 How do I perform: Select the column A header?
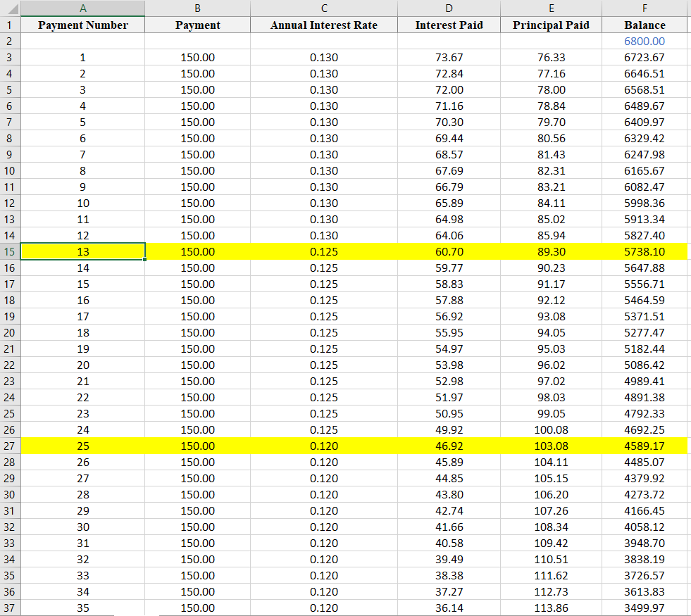(83, 8)
